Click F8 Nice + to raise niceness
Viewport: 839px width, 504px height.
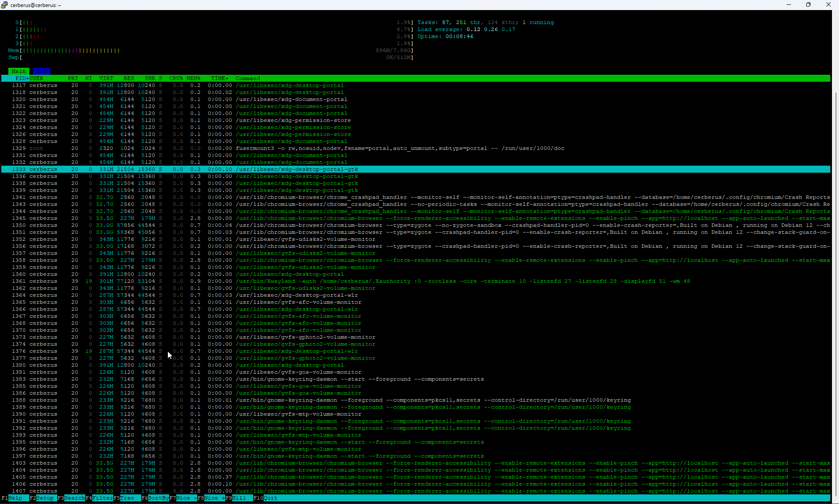(211, 498)
